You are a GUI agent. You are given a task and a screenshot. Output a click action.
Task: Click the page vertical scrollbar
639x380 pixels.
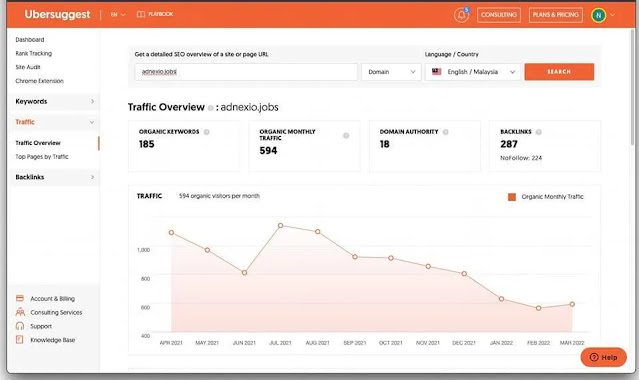point(633,86)
